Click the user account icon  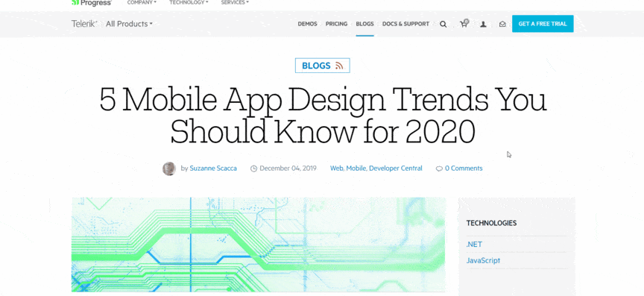click(484, 25)
